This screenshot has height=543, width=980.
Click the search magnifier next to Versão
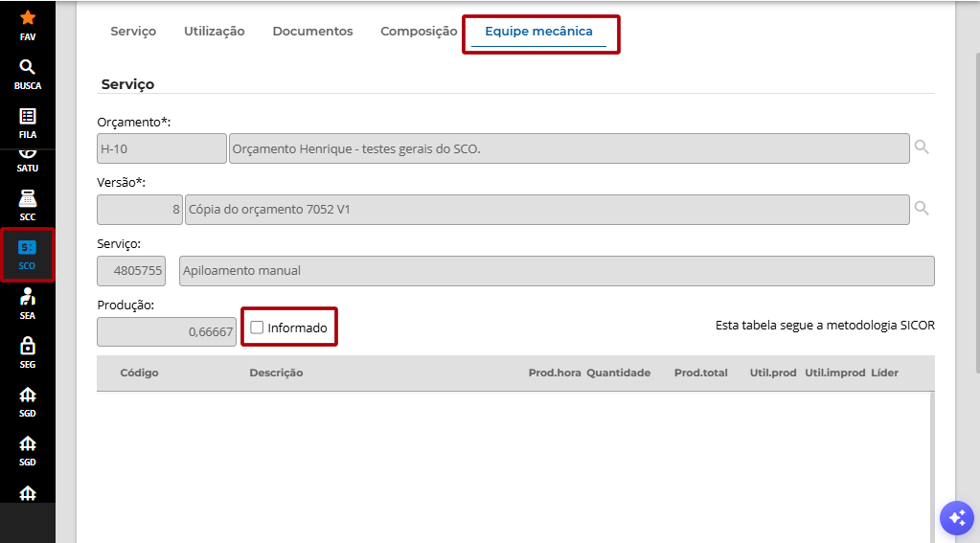(922, 208)
